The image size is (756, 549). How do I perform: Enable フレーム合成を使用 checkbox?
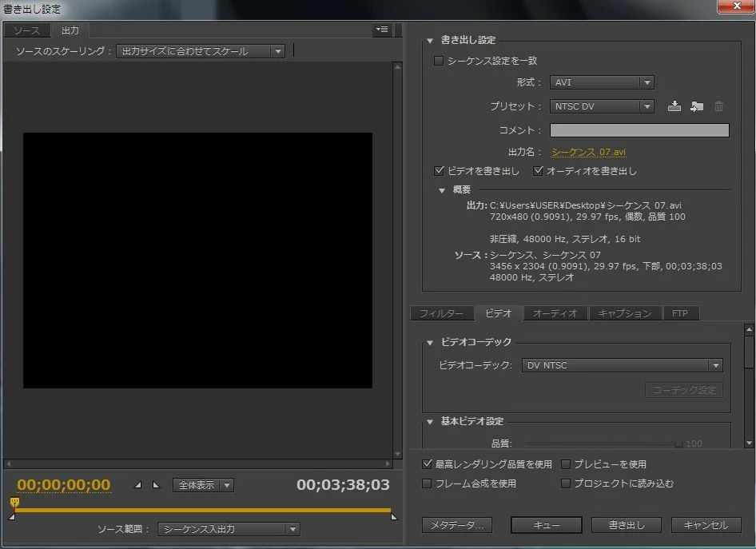click(427, 483)
